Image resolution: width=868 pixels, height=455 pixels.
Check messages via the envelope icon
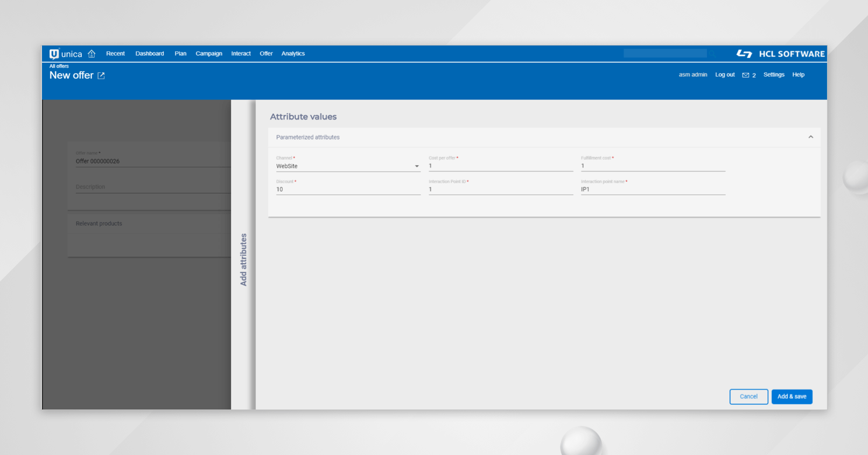[746, 75]
